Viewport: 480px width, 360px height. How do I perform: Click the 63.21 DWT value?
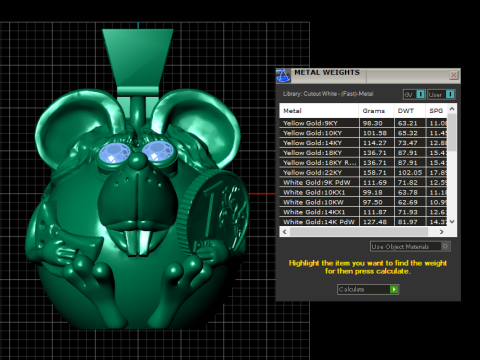pyautogui.click(x=407, y=123)
